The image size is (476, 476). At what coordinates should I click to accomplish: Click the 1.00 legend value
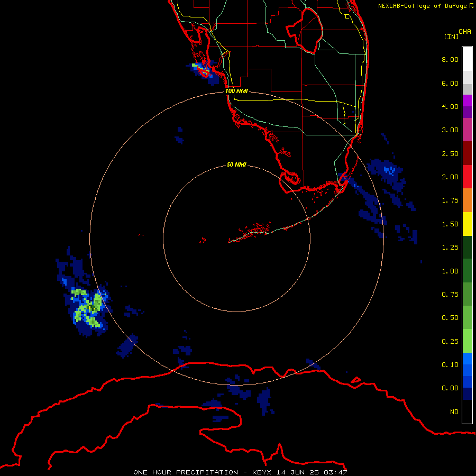[x=450, y=271]
